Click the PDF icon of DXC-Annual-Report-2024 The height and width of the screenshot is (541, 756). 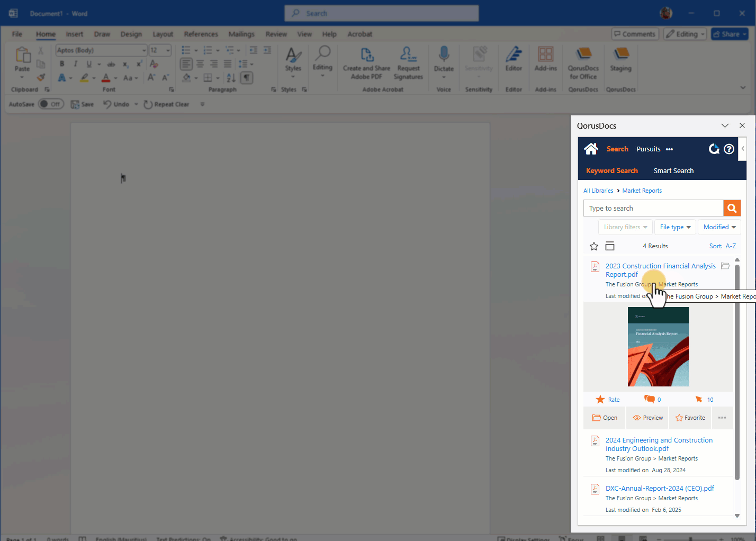click(595, 489)
